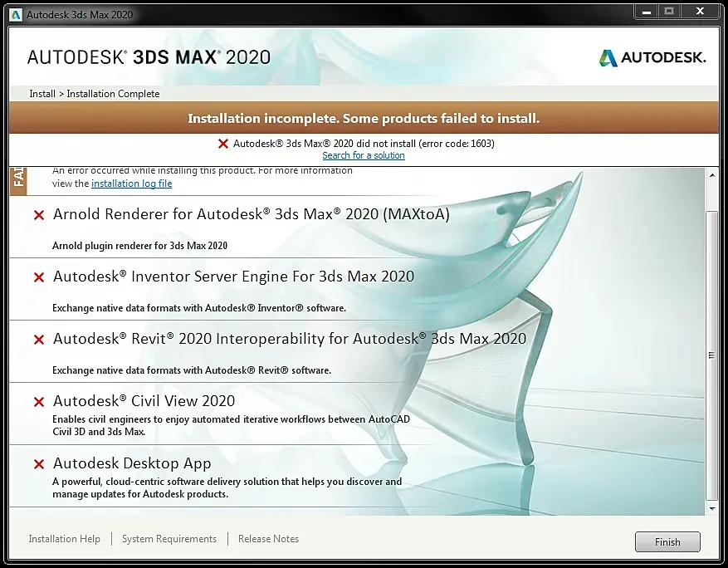Click red X icon next to error code 1603
Screen dimensions: 728x568
click(x=222, y=144)
